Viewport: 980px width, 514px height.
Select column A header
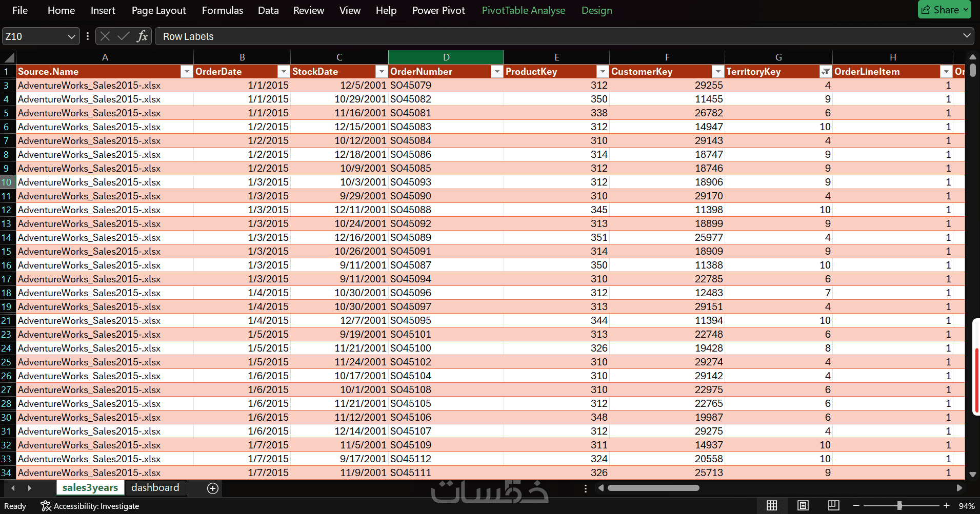(105, 57)
